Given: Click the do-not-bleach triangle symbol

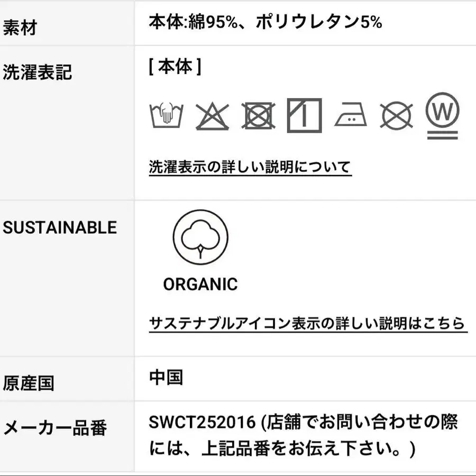Looking at the screenshot, I should pos(212,116).
